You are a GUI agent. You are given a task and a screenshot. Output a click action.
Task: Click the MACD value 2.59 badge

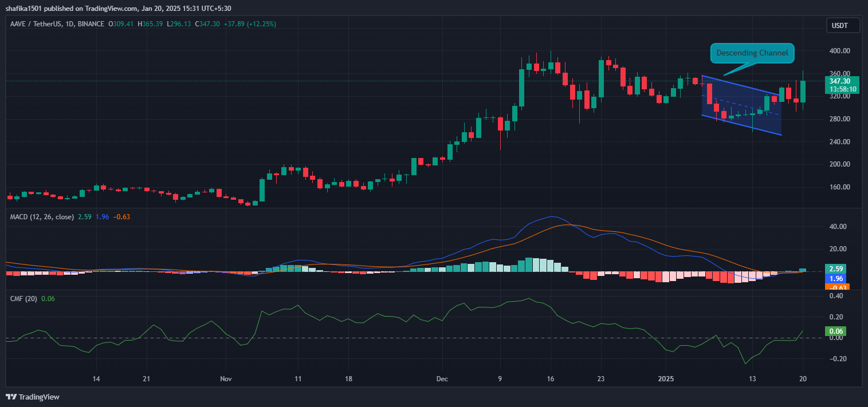[x=836, y=268]
